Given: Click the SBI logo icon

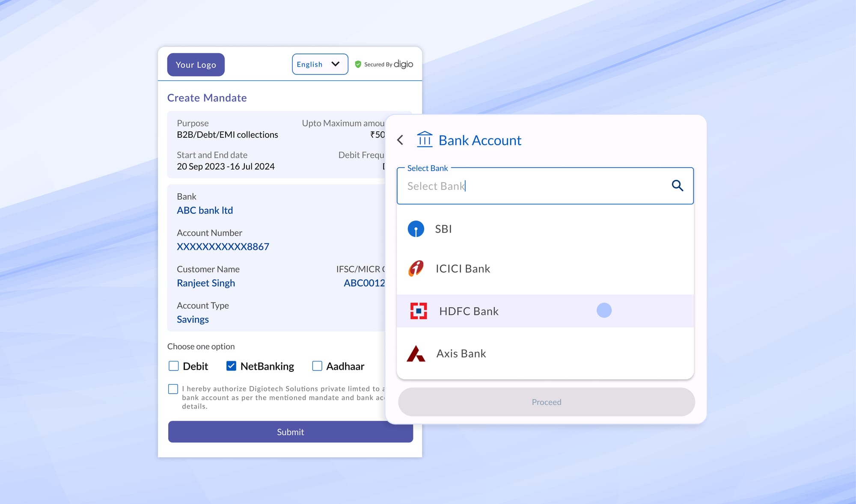Looking at the screenshot, I should (416, 229).
